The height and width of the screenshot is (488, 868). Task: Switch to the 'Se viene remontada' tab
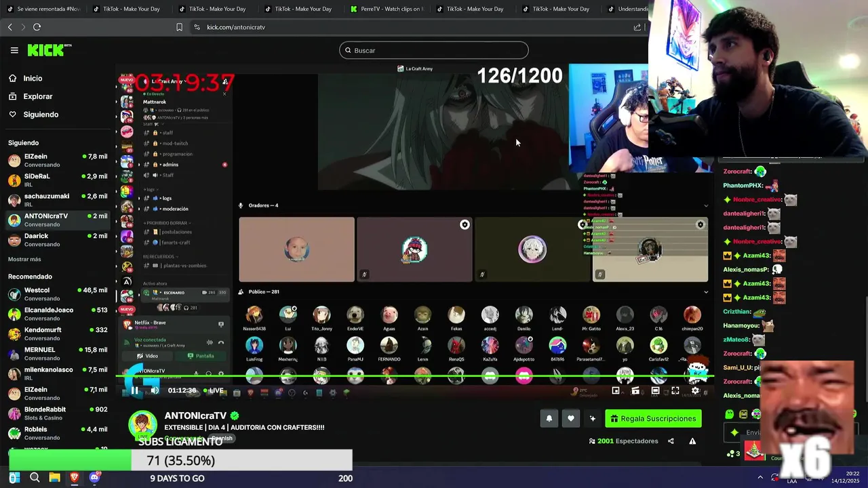[x=43, y=9]
